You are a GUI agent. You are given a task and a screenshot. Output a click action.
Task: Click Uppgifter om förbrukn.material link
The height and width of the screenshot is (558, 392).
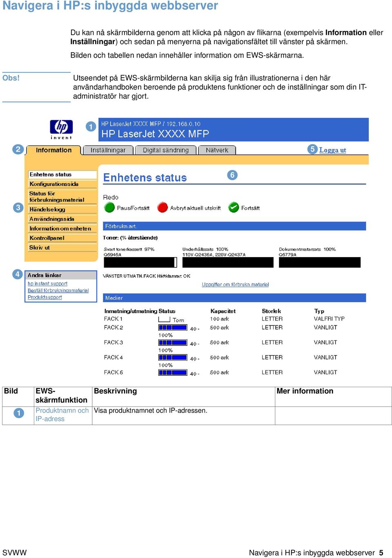point(235,285)
